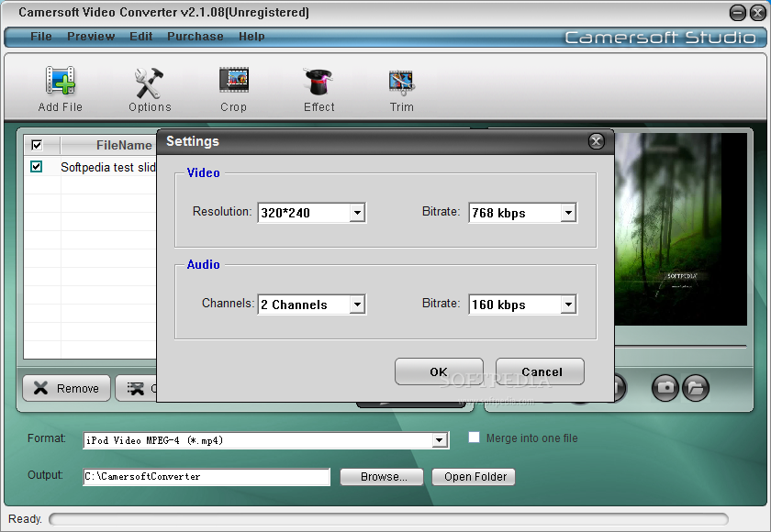The height and width of the screenshot is (532, 771).
Task: Open the Options tools icon
Action: [x=149, y=83]
